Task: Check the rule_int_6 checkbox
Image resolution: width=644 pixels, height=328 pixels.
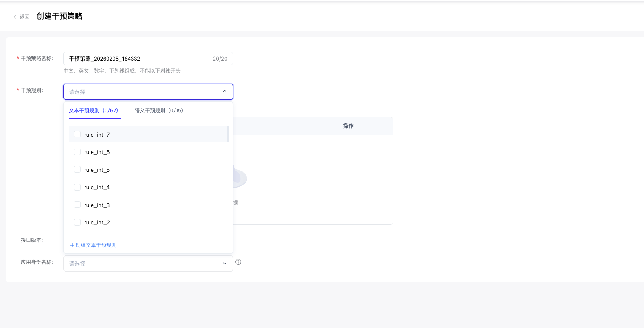Action: click(x=77, y=152)
